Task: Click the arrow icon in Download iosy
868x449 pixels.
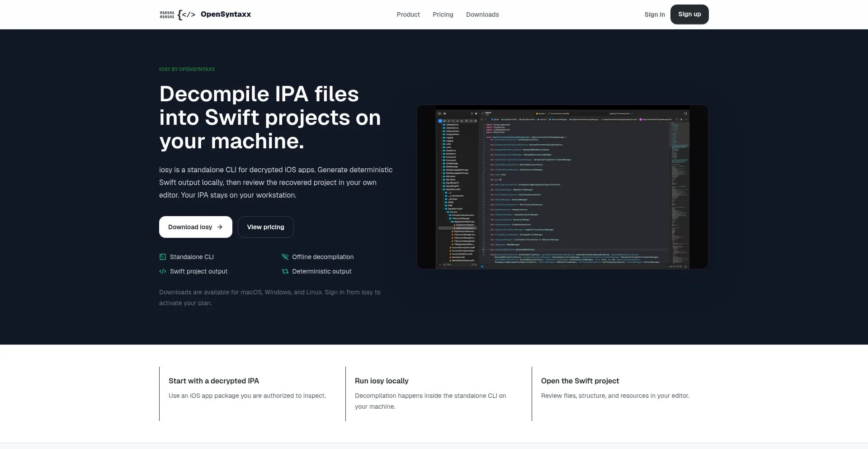Action: pos(220,227)
